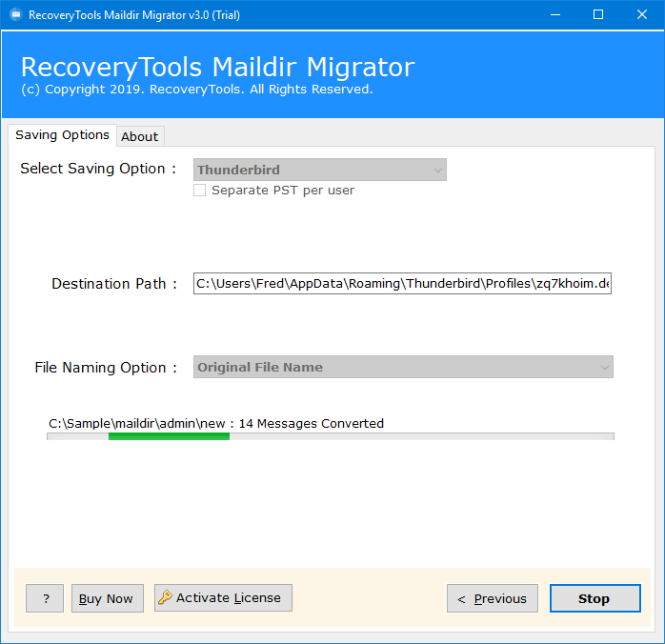Toggle Separate PST per user checkbox

pos(199,190)
